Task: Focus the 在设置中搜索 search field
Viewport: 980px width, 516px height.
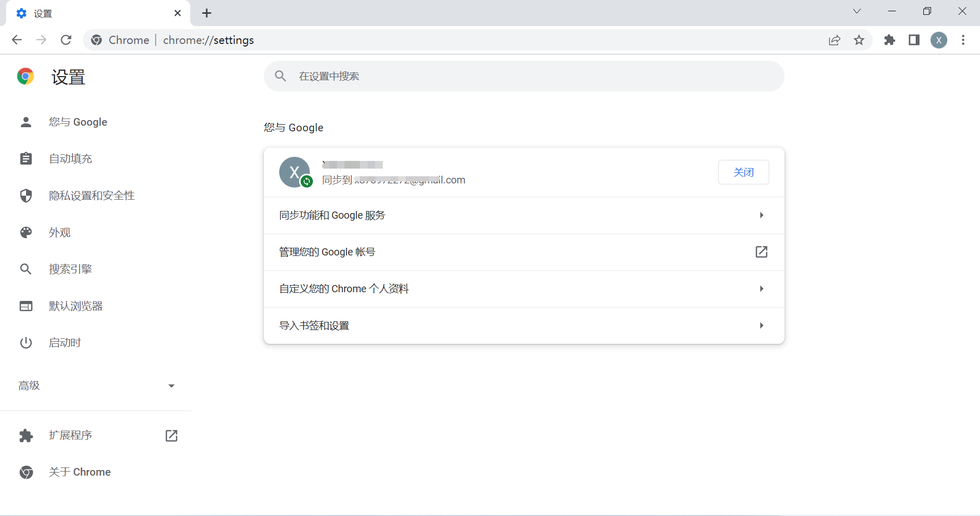Action: click(x=524, y=76)
